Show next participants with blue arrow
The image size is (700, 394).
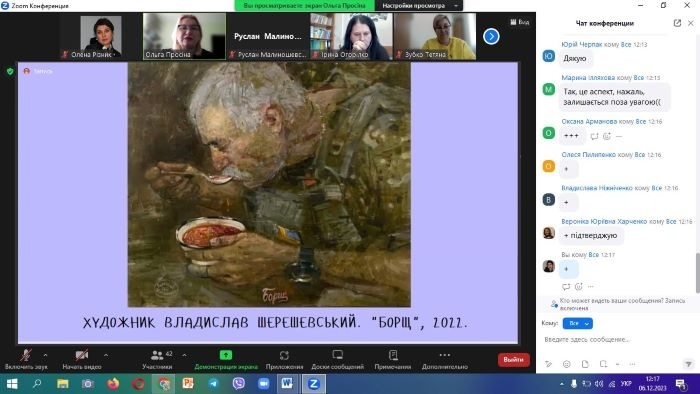pyautogui.click(x=491, y=37)
